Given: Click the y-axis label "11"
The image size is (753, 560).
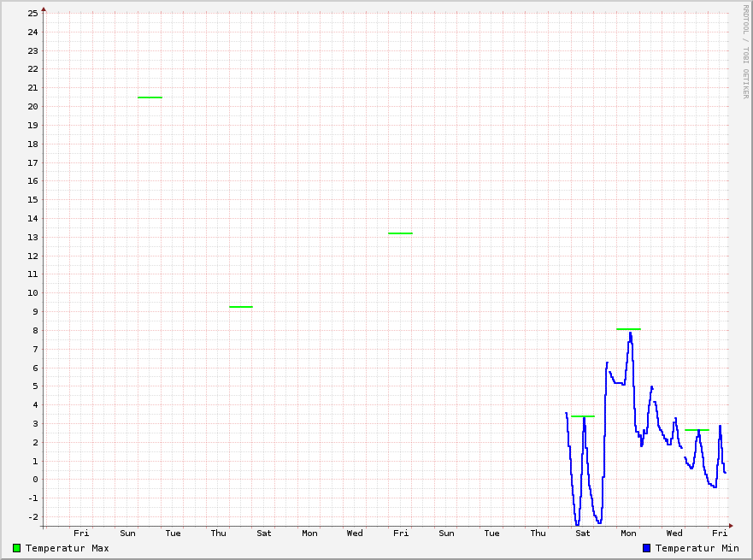Looking at the screenshot, I should [32, 274].
